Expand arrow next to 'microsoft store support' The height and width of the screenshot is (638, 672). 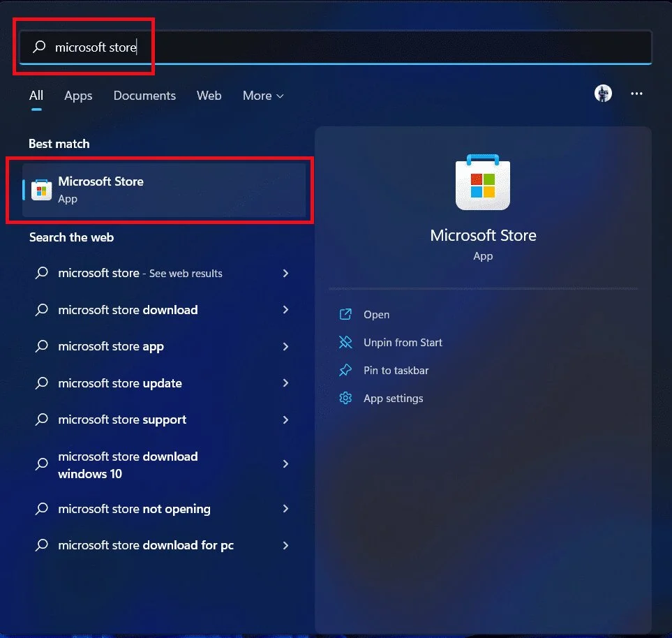pos(286,420)
